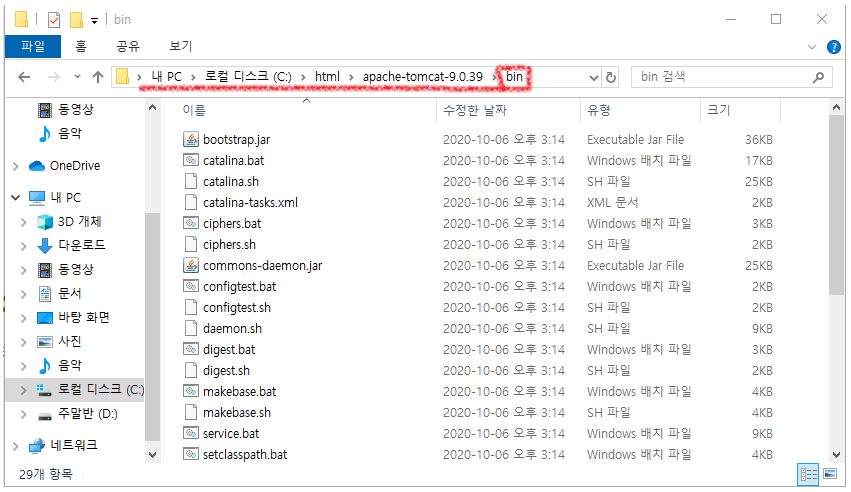Click navigation pane scroll down arrow

click(153, 455)
